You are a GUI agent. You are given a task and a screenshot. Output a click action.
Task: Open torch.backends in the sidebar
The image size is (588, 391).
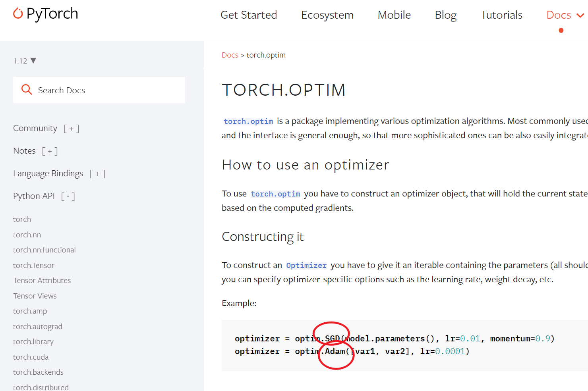[38, 372]
